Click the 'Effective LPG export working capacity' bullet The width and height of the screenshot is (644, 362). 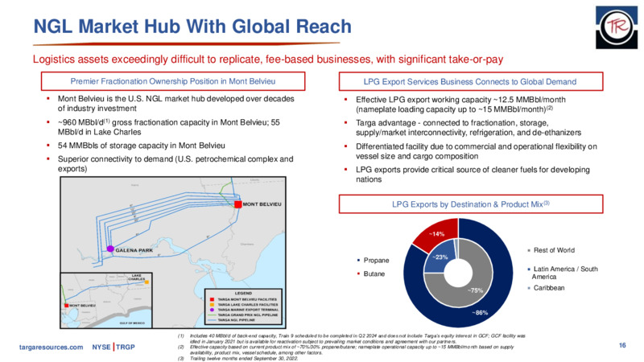click(460, 105)
